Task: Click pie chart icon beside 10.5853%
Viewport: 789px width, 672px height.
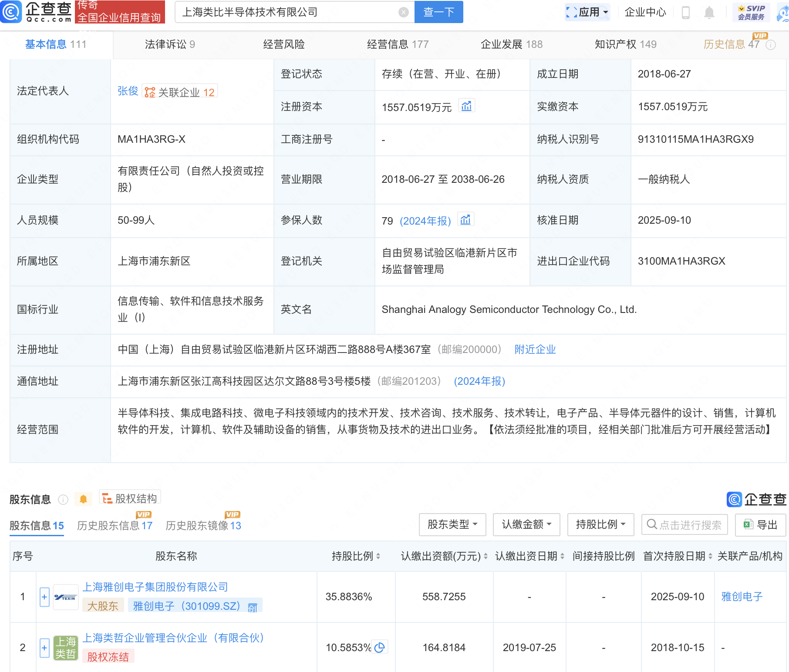Action: coord(380,648)
